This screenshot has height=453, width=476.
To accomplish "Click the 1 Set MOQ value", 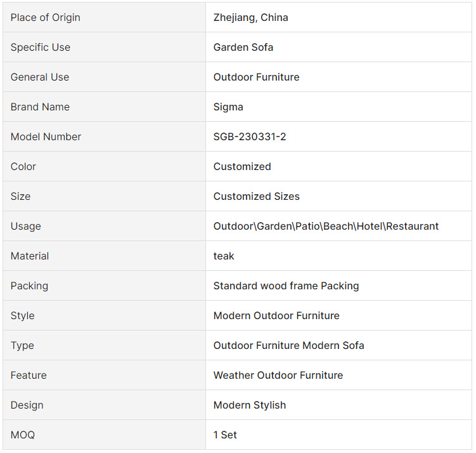I will [x=225, y=435].
